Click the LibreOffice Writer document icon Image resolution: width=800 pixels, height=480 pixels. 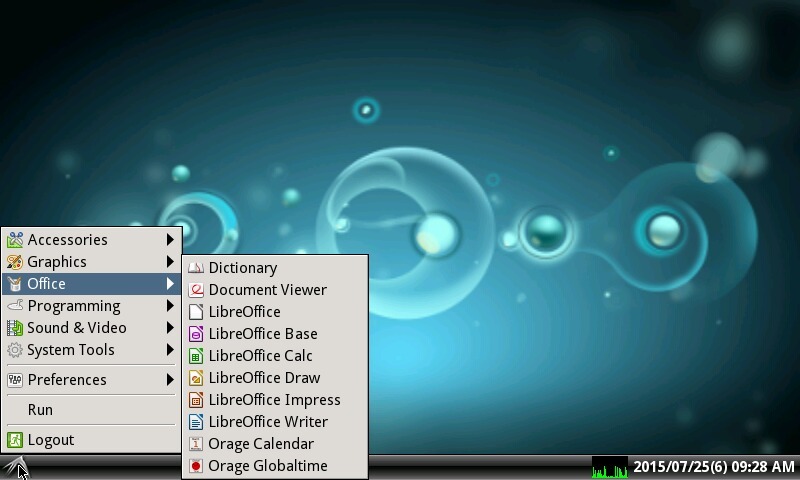coord(196,422)
